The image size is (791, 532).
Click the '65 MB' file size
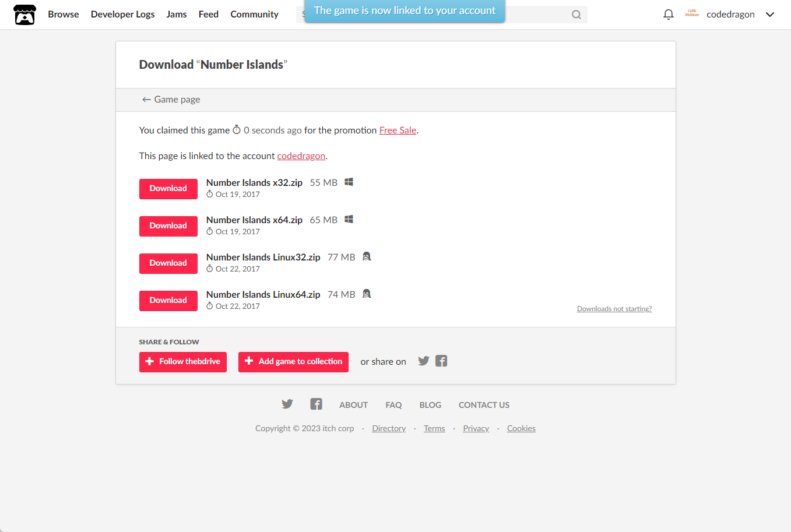(324, 220)
